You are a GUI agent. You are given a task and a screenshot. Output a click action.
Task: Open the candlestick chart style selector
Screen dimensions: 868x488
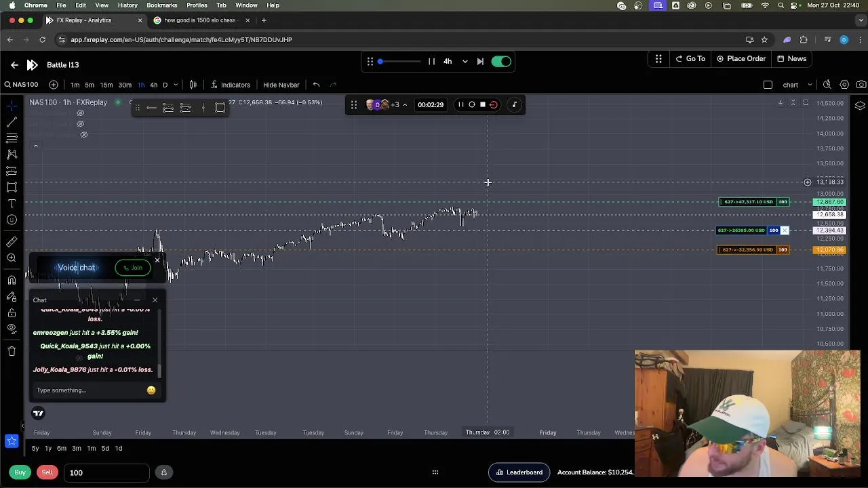pos(193,85)
